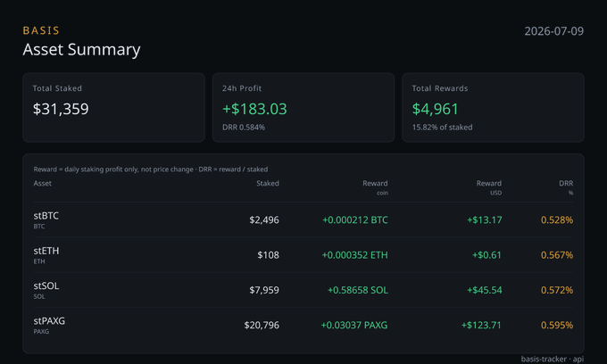This screenshot has height=364, width=607.
Task: Select the 24h Profit card label
Action: point(242,88)
